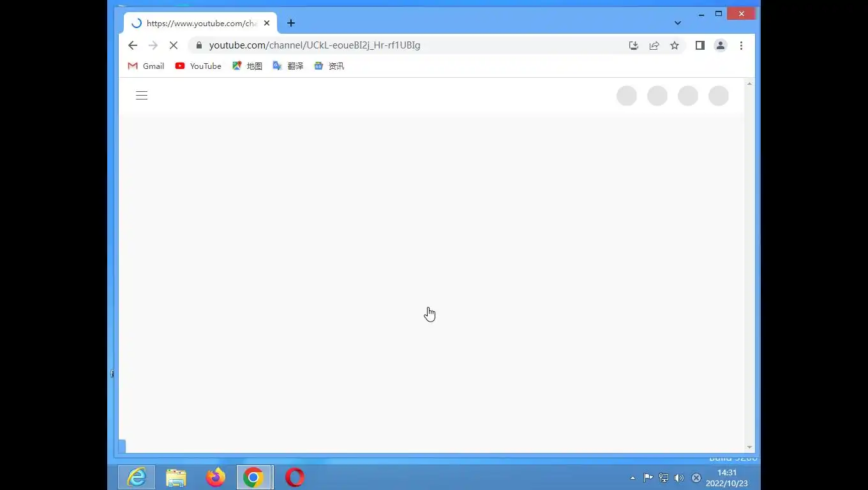This screenshot has width=868, height=490.
Task: Open a new tab
Action: coord(291,23)
